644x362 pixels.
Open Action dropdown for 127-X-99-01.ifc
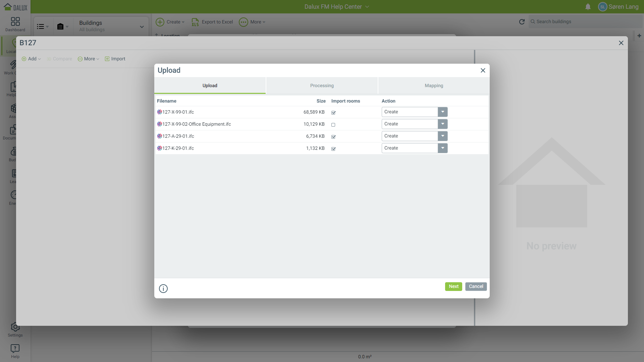point(442,112)
